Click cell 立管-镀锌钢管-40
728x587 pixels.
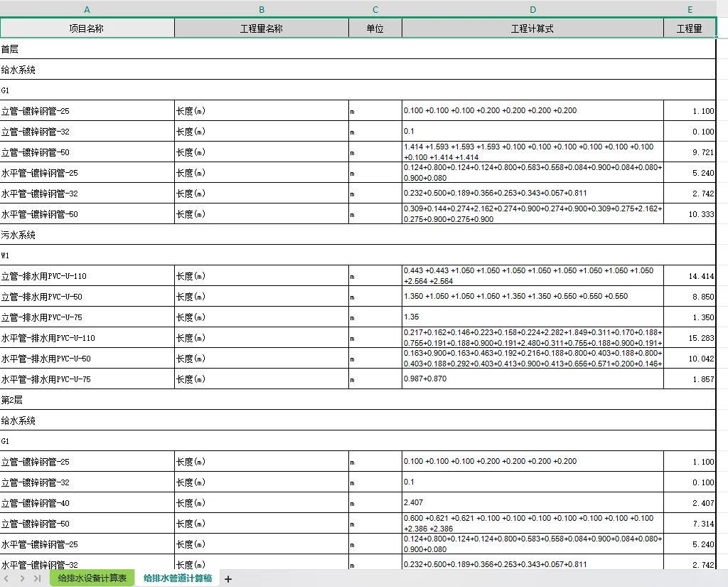(87, 503)
